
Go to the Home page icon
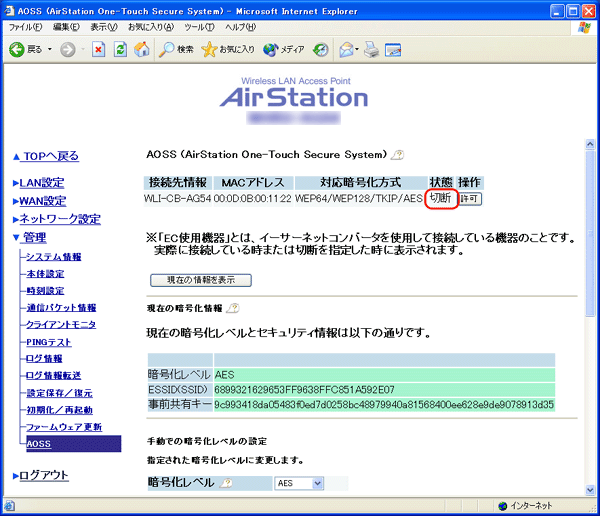pos(142,50)
